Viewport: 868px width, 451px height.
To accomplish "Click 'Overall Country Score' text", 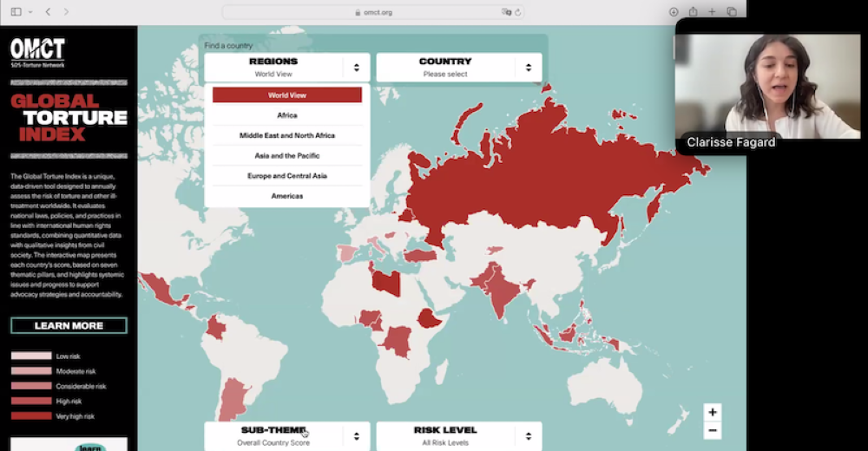I will 273,442.
